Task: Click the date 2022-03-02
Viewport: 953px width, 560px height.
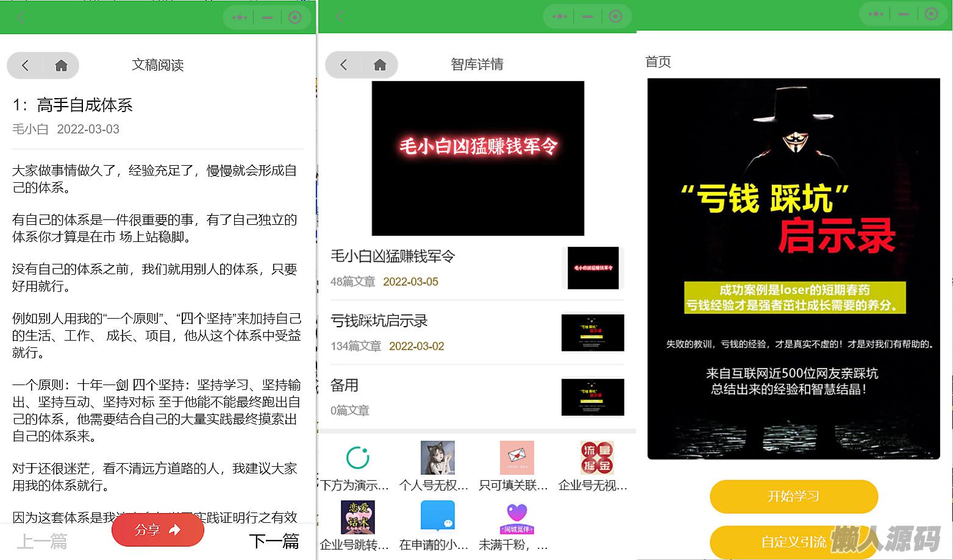Action: click(417, 347)
